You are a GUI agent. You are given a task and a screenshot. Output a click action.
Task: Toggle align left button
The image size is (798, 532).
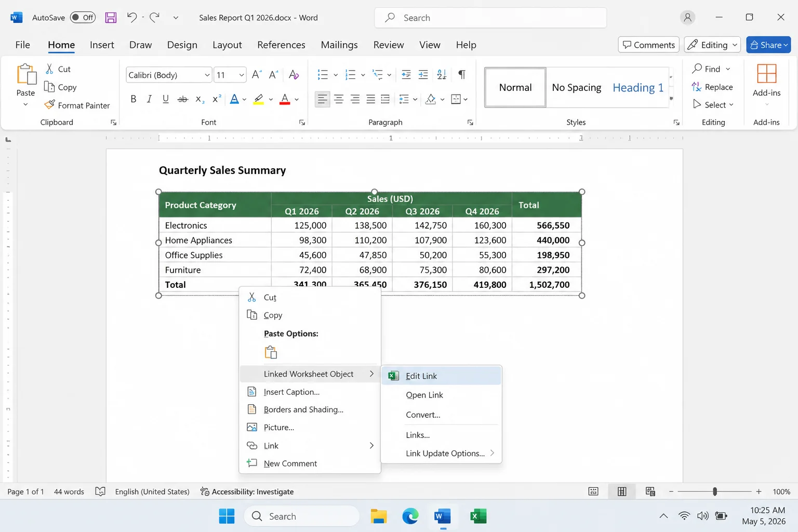pyautogui.click(x=322, y=99)
